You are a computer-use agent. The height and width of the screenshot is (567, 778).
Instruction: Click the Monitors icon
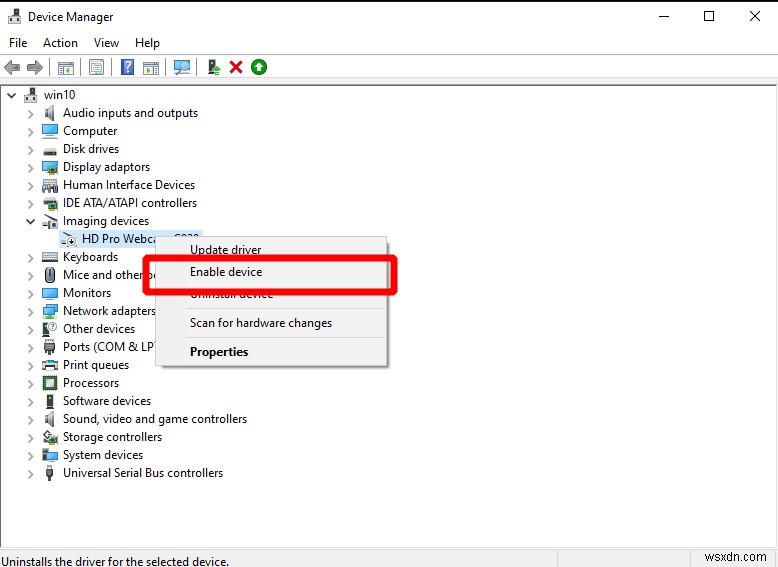(50, 293)
